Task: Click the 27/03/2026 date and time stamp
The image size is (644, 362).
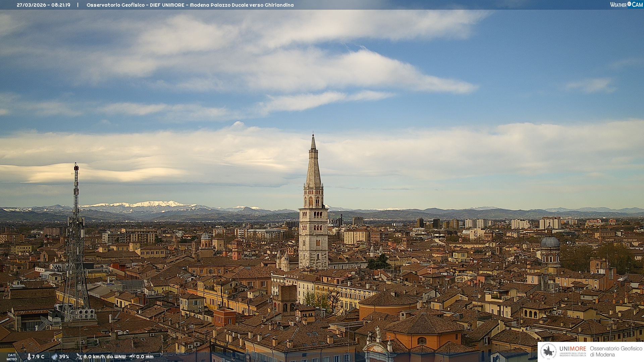Action: [44, 5]
